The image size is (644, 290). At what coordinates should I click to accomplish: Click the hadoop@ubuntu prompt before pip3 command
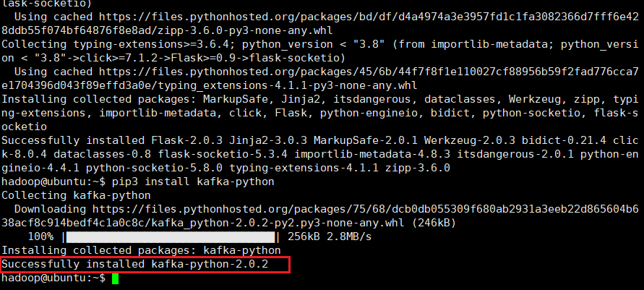pyautogui.click(x=53, y=182)
